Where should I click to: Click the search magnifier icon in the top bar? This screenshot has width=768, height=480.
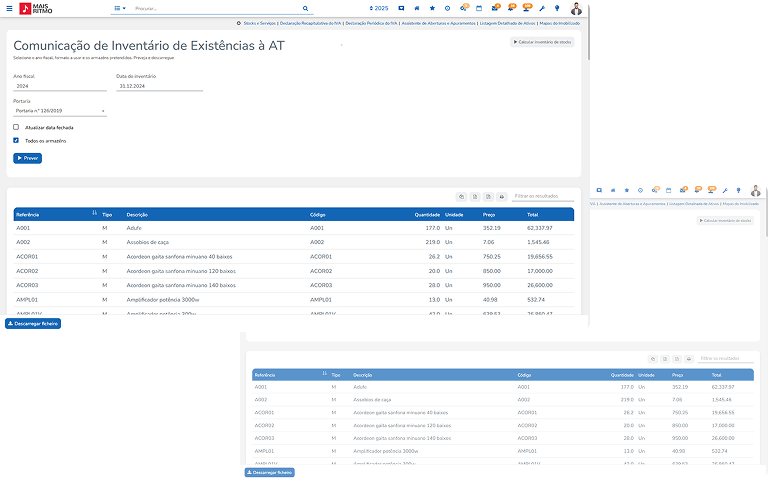307,8
